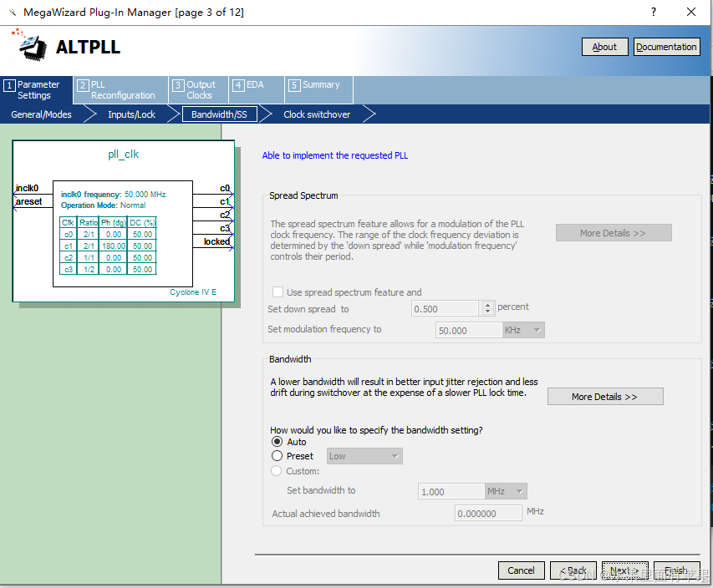Click the c3 output port label
The width and height of the screenshot is (713, 588).
pyautogui.click(x=225, y=228)
